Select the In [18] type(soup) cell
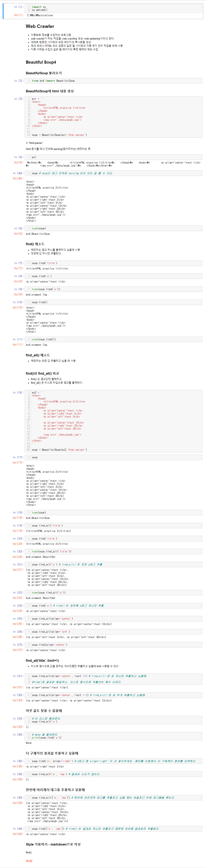 (114, 512)
